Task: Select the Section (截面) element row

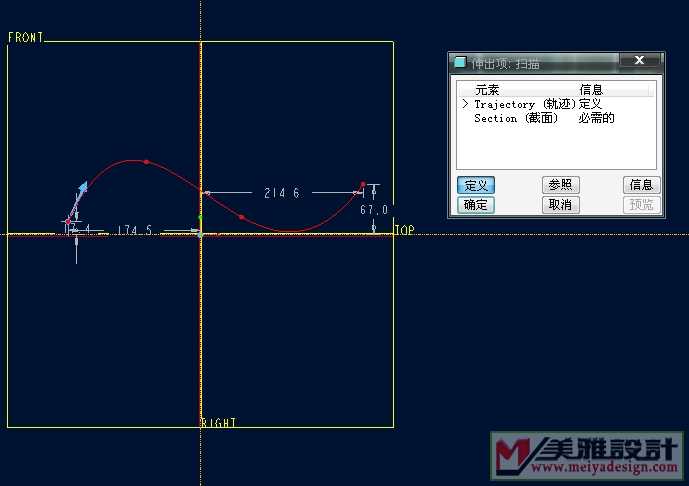Action: (556, 118)
